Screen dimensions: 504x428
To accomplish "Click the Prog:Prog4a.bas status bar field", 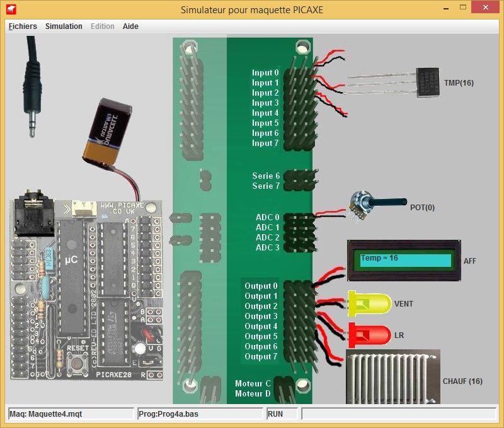I will coord(199,414).
